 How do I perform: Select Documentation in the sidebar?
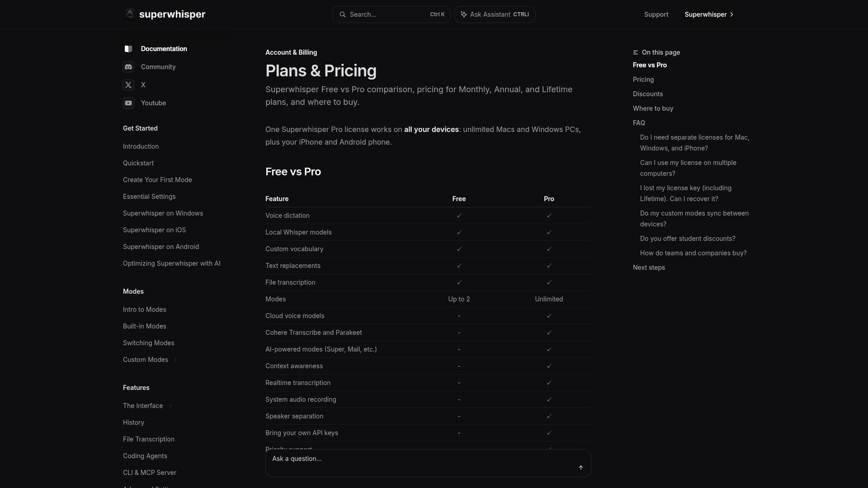point(164,49)
